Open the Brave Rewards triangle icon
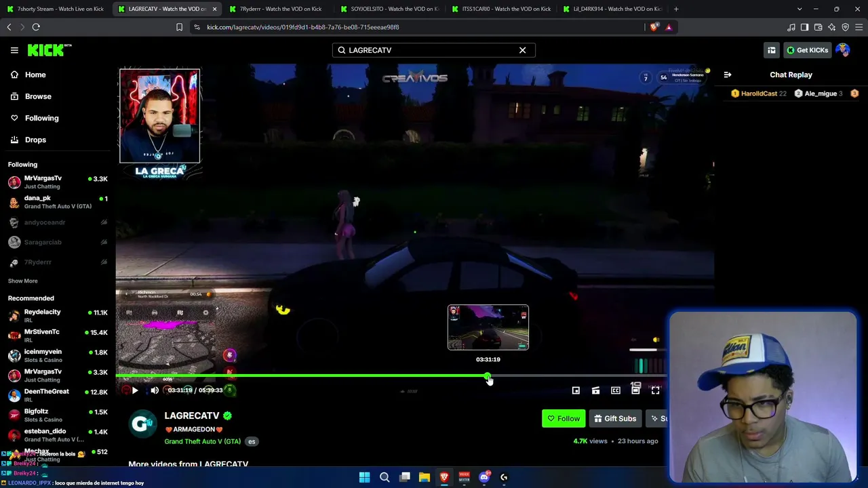The height and width of the screenshot is (488, 868). click(669, 27)
